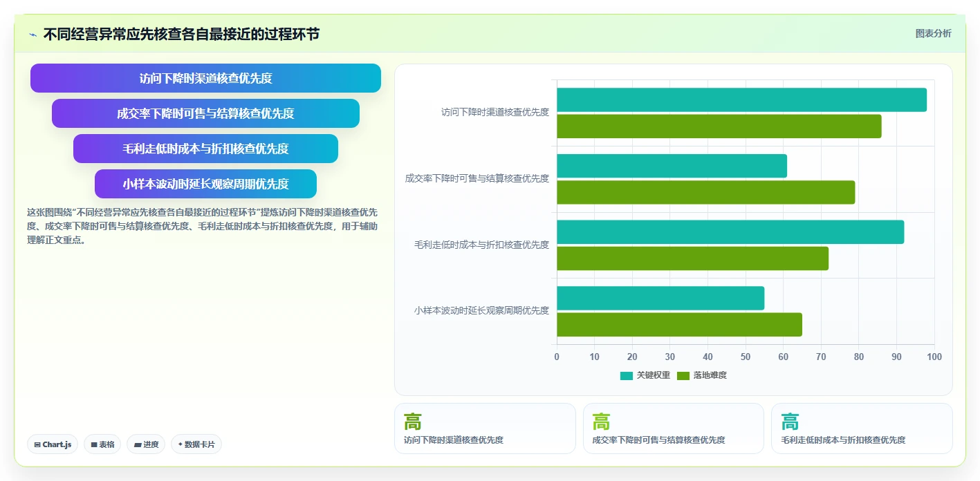This screenshot has width=980, height=481.
Task: Click teal 关键权重 bar for 小样本波动时延长观察周期优先度
Action: [660, 298]
